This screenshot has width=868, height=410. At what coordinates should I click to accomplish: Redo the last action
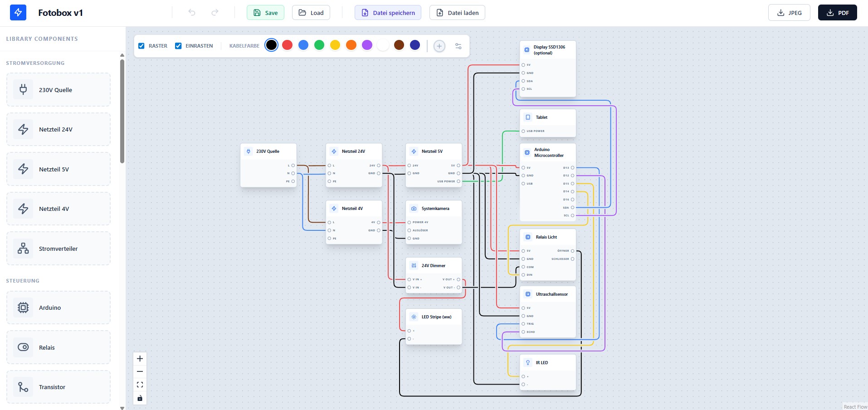(215, 13)
